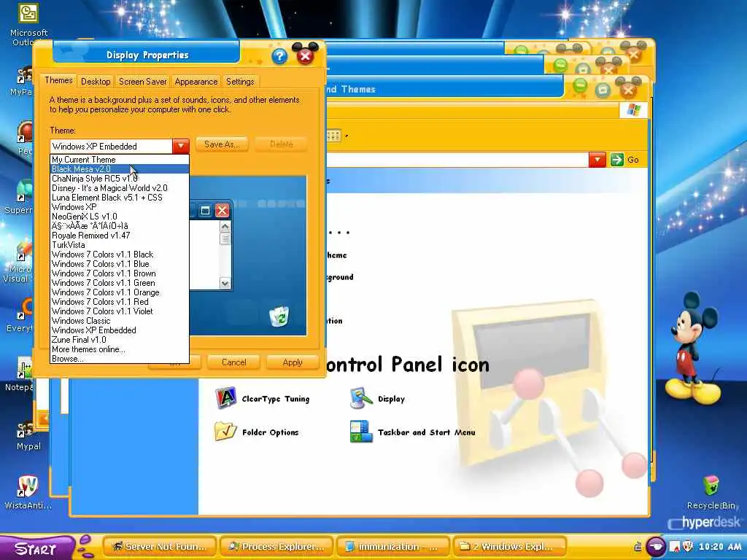This screenshot has width=747, height=560.
Task: Select Luna Element Black v5.1 + CSS
Action: (x=120, y=198)
